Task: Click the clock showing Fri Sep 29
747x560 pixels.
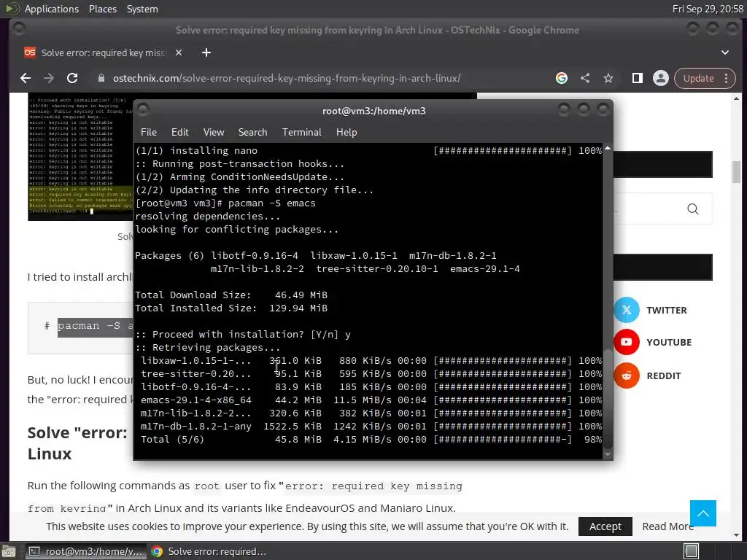Action: pos(708,9)
